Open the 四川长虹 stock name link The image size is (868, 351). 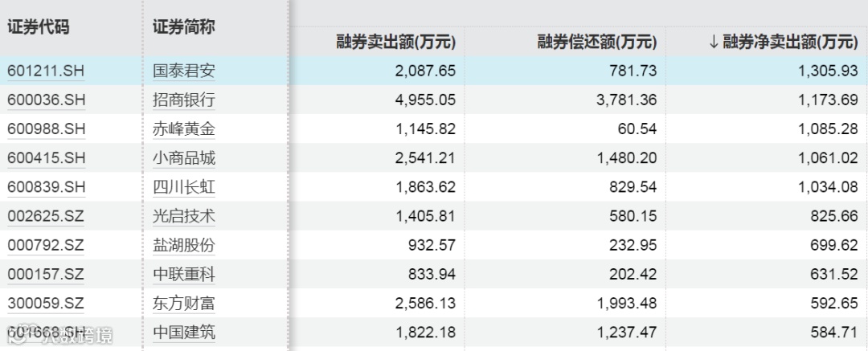[x=184, y=187]
